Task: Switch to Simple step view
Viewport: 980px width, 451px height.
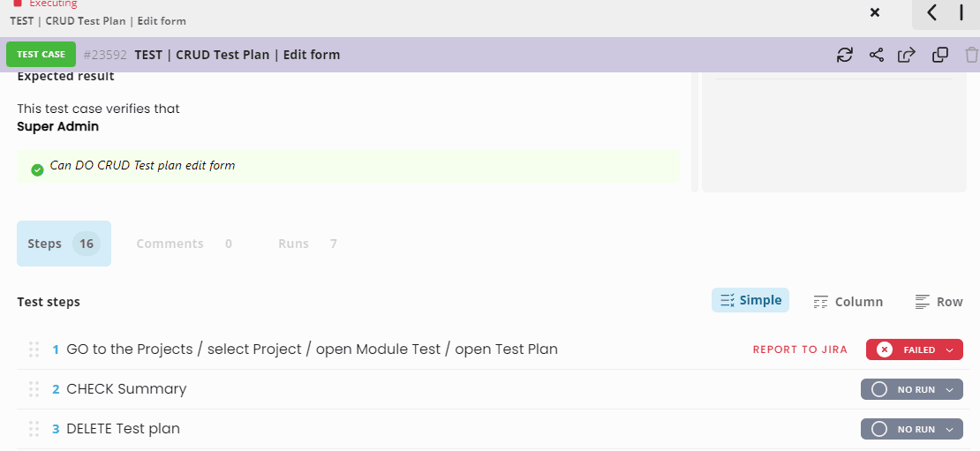Action: (x=750, y=300)
